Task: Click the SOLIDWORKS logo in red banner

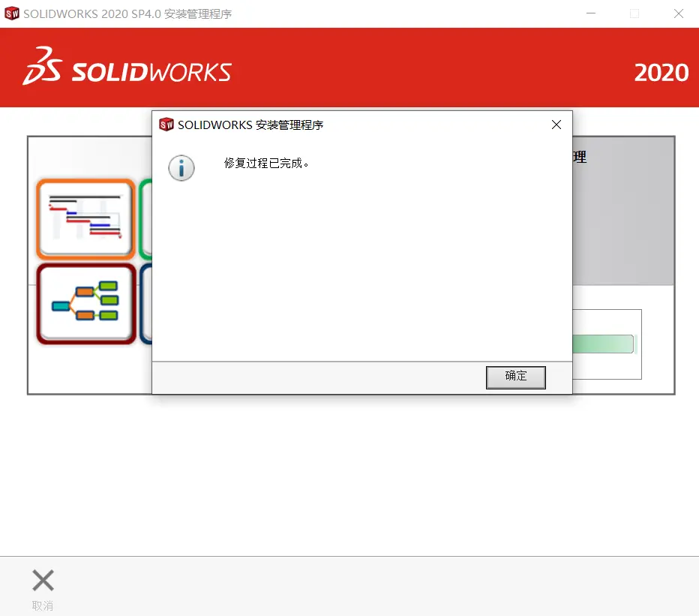Action: pos(127,67)
